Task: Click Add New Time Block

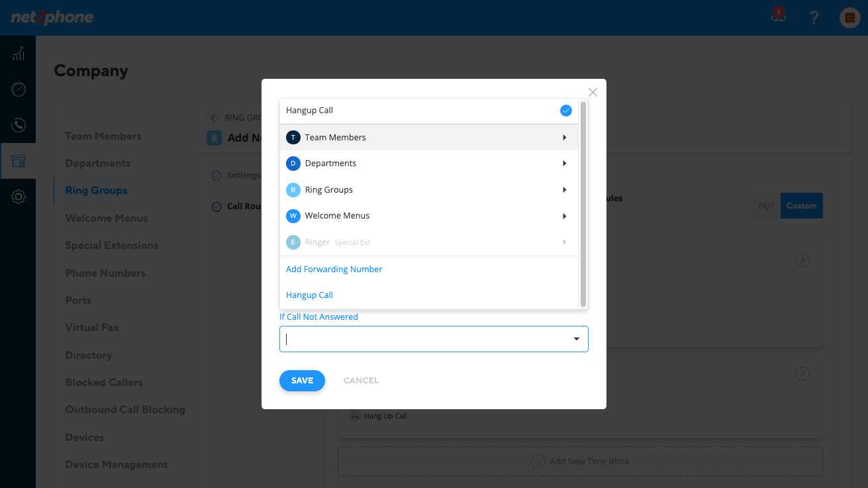Action: click(580, 462)
